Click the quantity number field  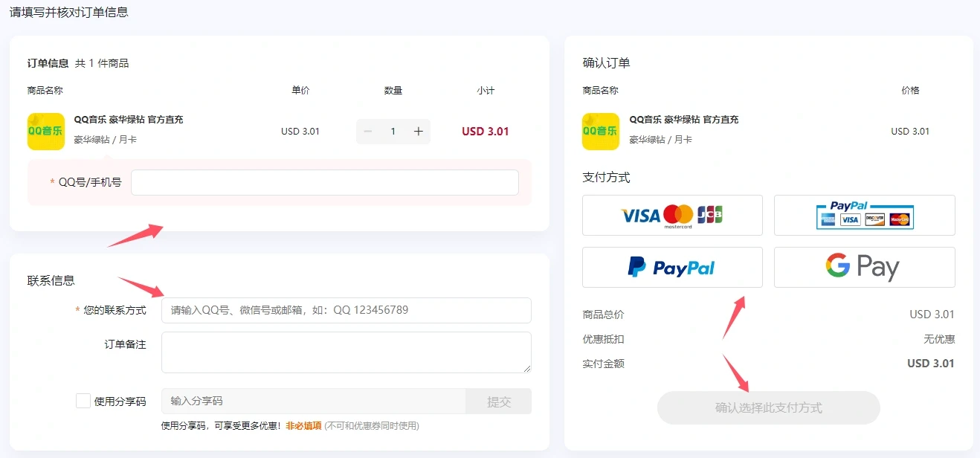[x=393, y=132]
